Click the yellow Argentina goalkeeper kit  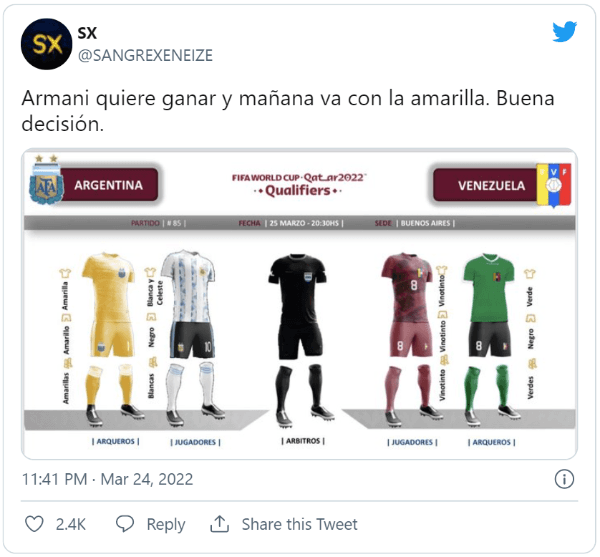pyautogui.click(x=109, y=339)
